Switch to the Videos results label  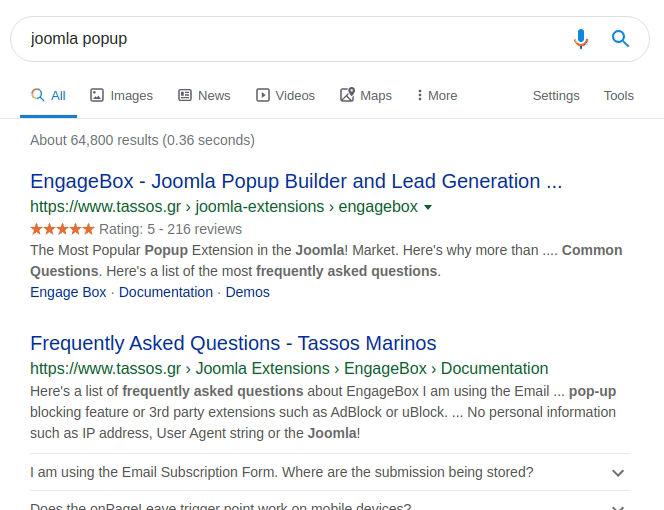tap(295, 96)
